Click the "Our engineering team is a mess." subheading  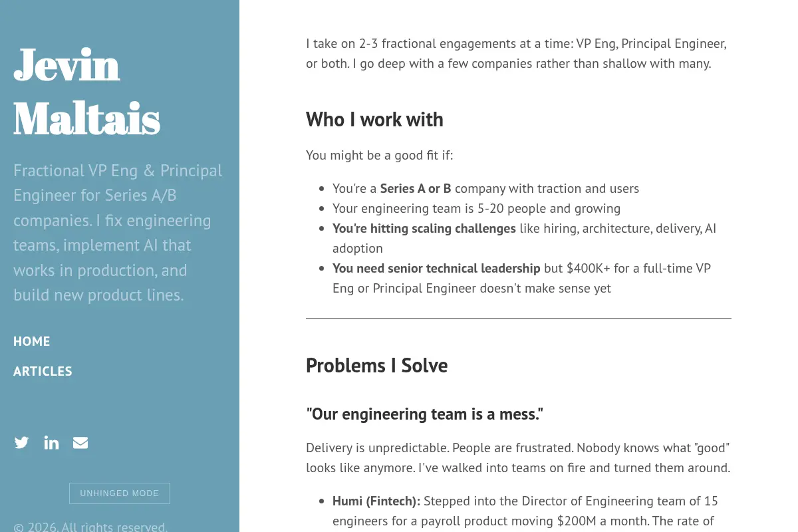424,414
